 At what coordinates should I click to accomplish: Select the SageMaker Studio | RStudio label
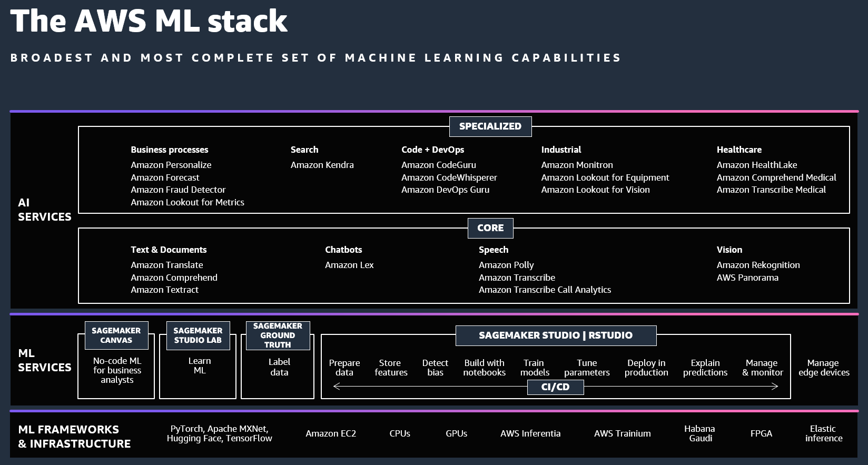(x=556, y=335)
